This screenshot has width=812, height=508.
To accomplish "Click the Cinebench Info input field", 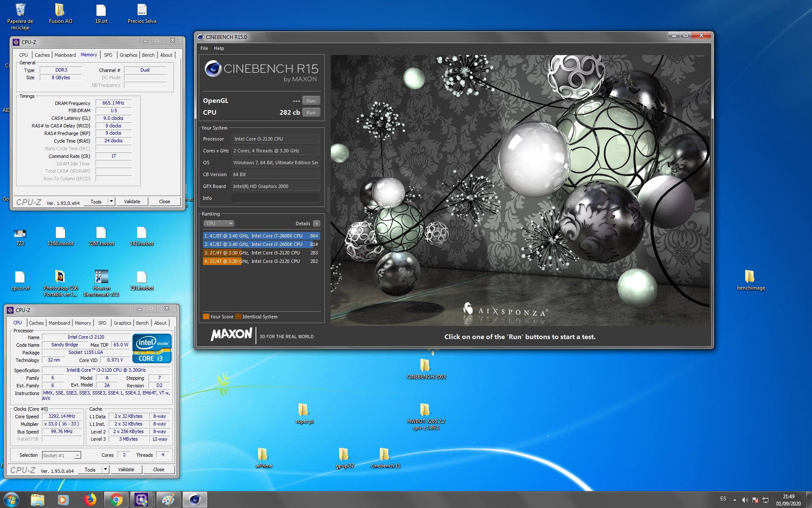I will tap(275, 198).
